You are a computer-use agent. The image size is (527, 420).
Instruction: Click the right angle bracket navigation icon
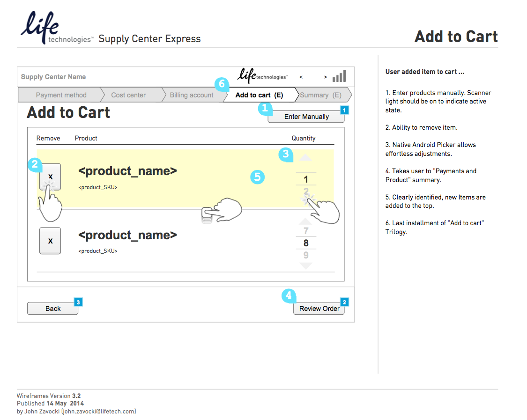325,77
